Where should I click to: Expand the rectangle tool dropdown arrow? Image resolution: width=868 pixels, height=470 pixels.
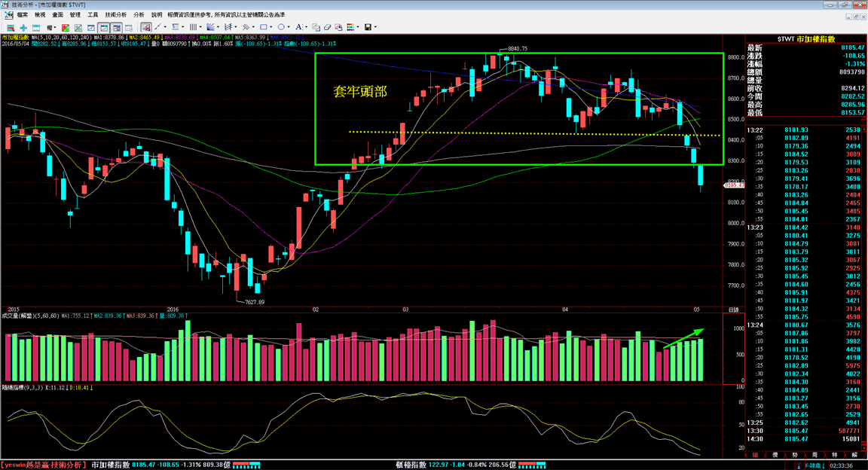click(271, 27)
